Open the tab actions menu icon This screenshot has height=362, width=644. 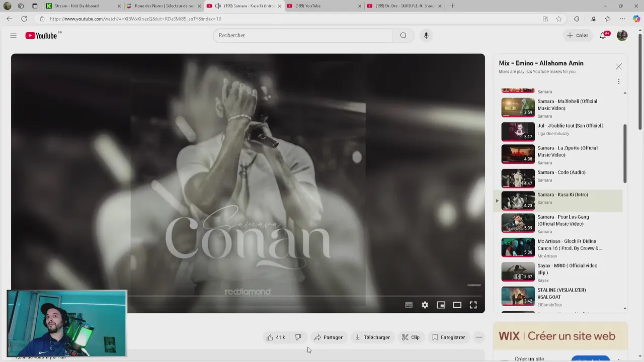[x=35, y=6]
